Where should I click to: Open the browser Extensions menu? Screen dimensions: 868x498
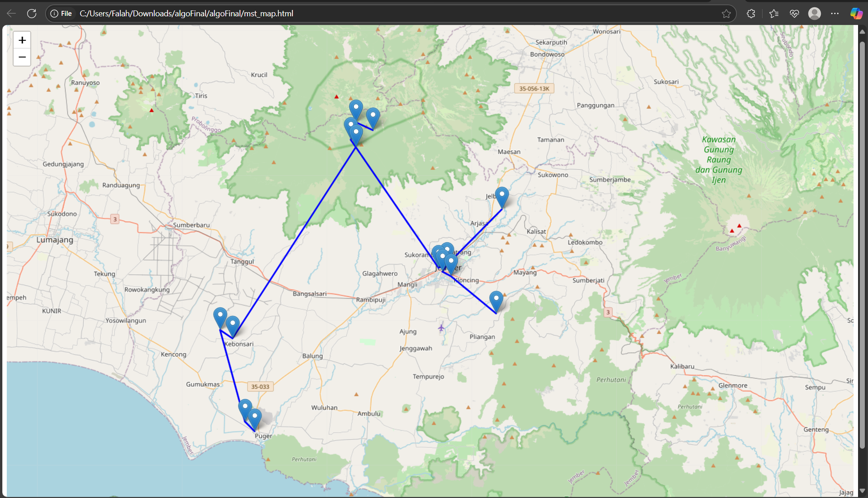(751, 14)
